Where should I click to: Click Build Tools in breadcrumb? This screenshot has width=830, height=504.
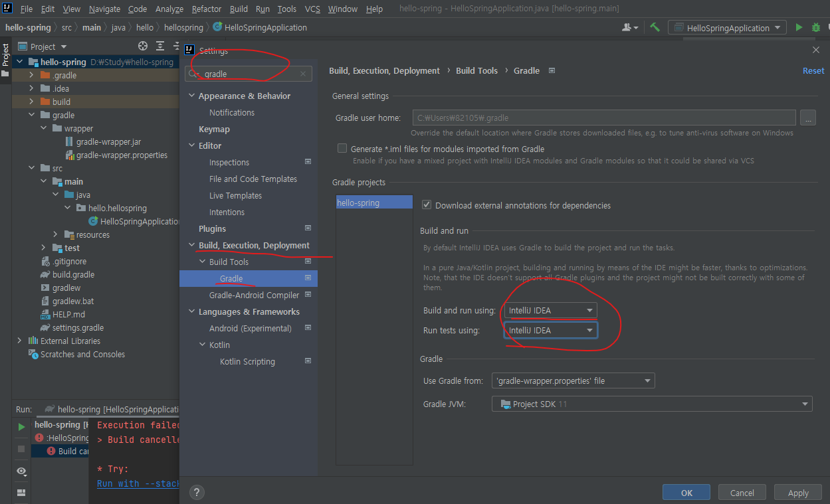pos(476,70)
